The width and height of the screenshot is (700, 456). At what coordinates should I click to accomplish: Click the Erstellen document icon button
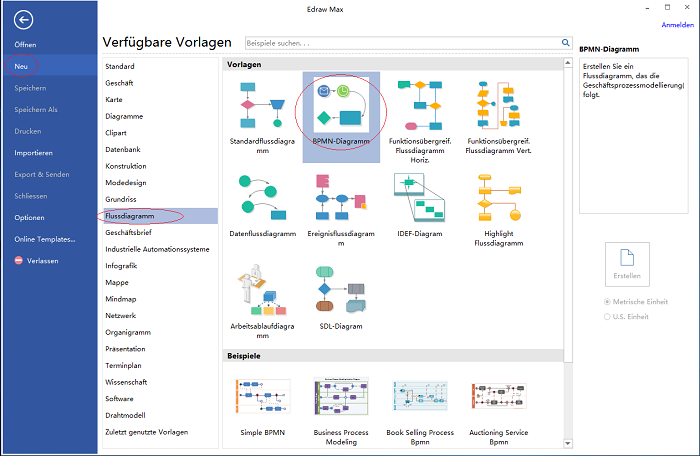coord(627,264)
